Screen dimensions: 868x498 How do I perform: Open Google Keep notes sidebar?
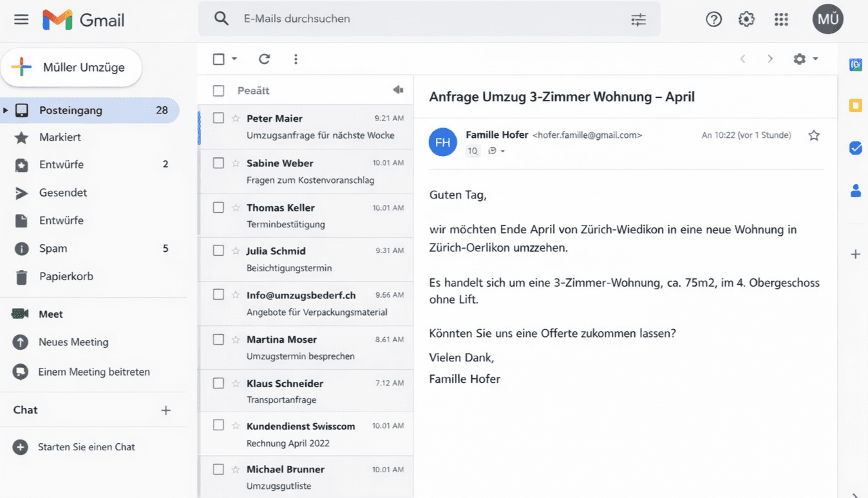click(855, 106)
